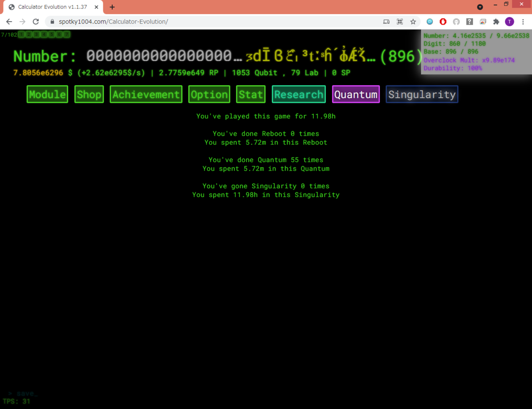Click the 0 SP text
Image resolution: width=532 pixels, height=409 pixels.
tap(341, 73)
